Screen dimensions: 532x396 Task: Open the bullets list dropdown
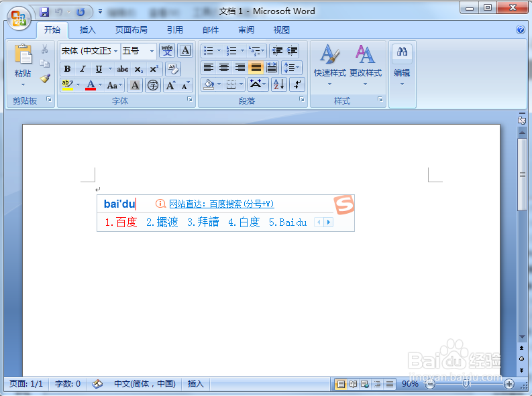pos(219,51)
